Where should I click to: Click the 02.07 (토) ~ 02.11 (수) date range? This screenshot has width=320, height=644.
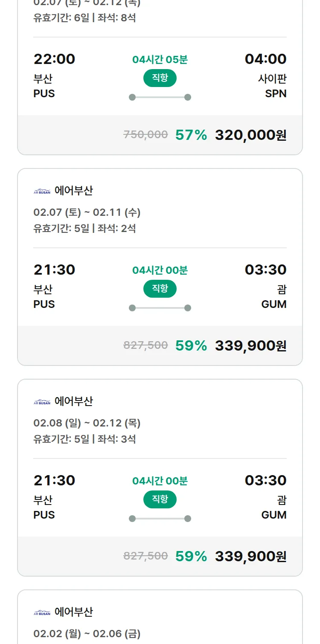(87, 212)
